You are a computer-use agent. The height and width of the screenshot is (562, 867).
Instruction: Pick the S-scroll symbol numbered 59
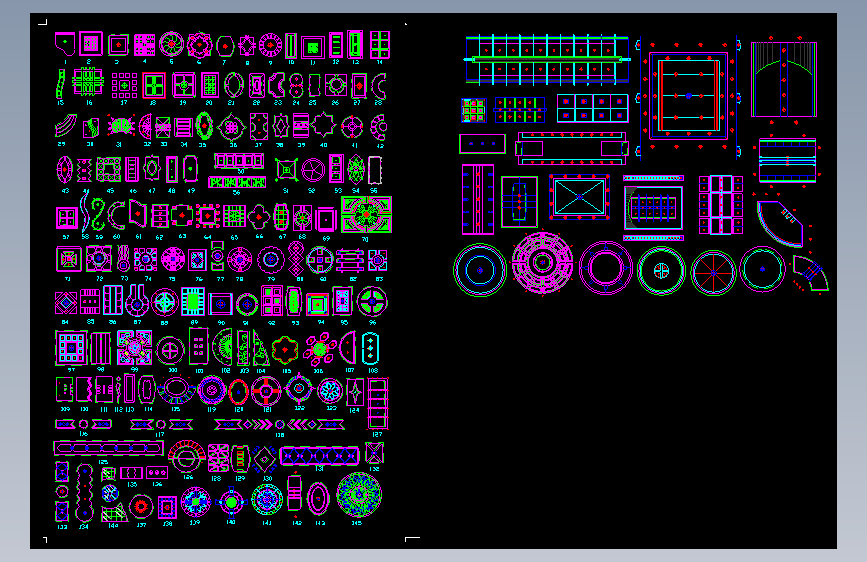coord(98,215)
